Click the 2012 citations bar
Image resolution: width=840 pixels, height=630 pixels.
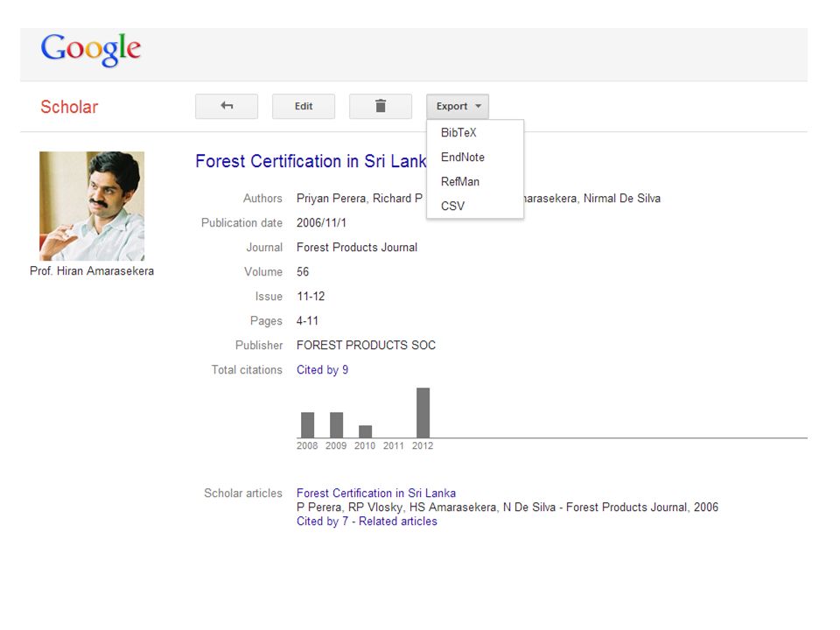tap(423, 413)
